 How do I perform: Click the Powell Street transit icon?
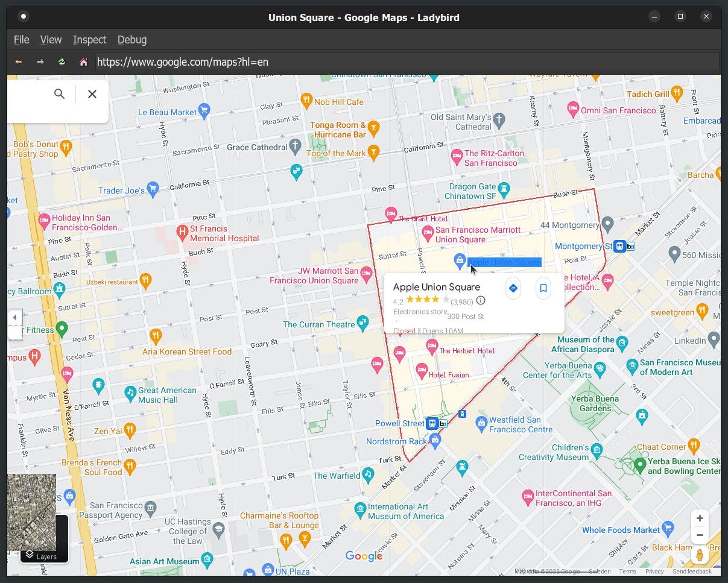click(x=432, y=423)
